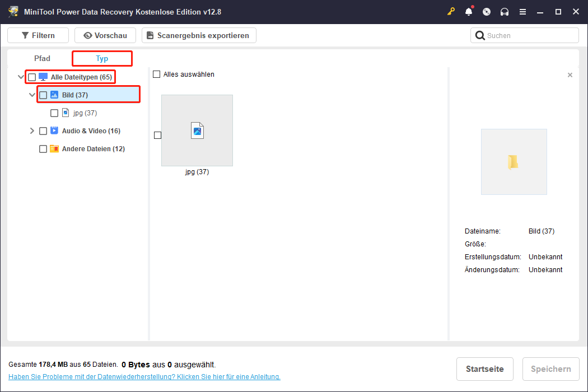Check the jpg (37) checkbox

point(54,113)
